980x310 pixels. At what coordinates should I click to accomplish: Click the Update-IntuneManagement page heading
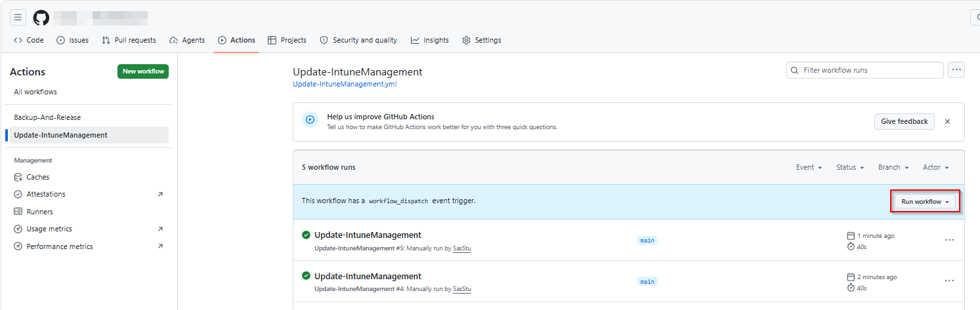coord(358,72)
